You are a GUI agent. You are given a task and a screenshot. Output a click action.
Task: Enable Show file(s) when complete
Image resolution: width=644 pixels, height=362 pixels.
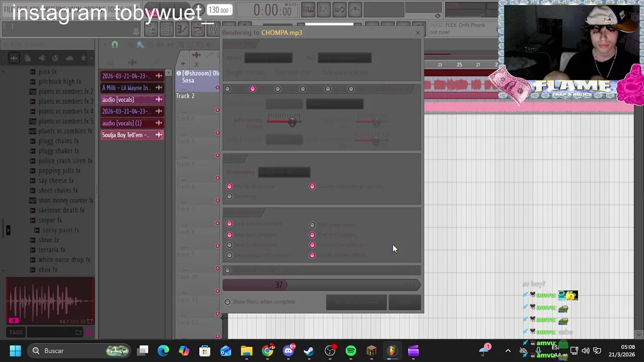click(227, 302)
